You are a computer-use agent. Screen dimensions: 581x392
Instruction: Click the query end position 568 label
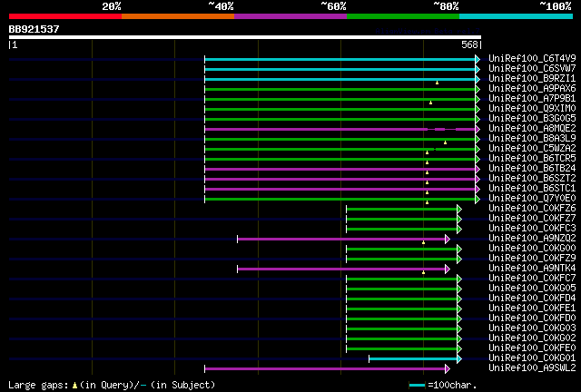469,44
